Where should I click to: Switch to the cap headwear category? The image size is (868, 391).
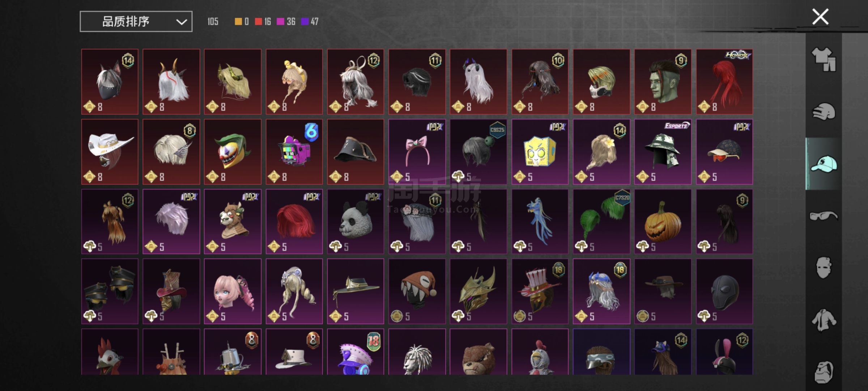pos(824,164)
